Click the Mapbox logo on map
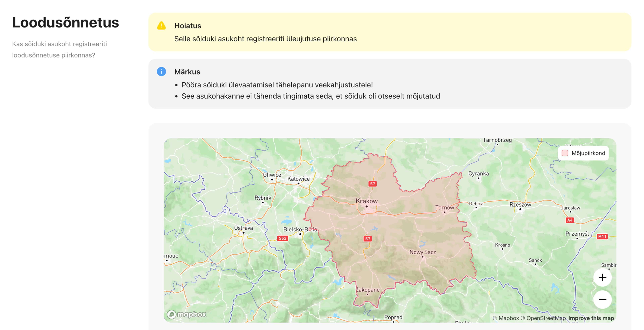644x330 pixels. coord(186,314)
